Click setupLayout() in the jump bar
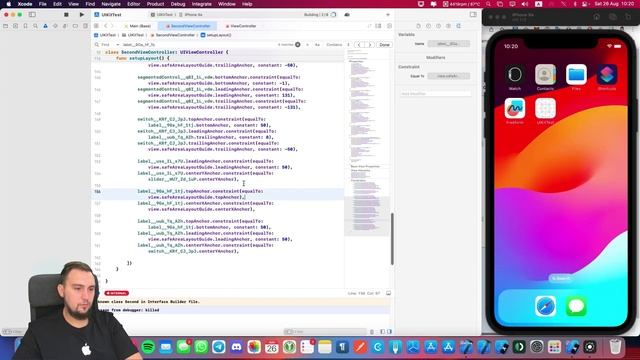The image size is (640, 360). click(216, 35)
